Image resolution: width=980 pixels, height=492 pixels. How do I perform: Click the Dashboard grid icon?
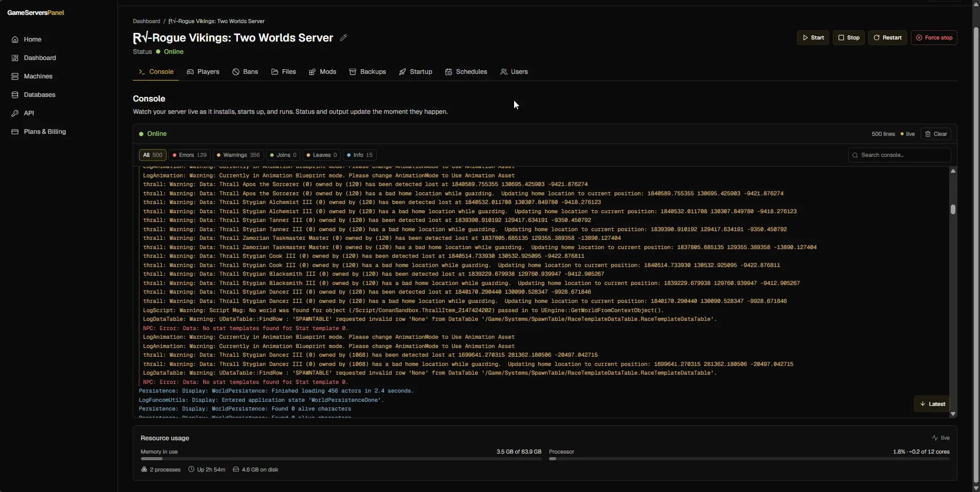(15, 58)
